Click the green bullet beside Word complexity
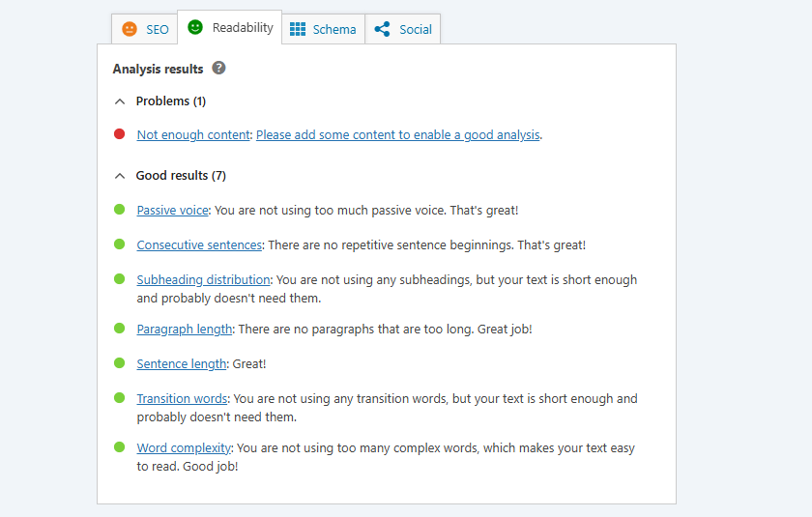This screenshot has height=517, width=812. [x=119, y=446]
